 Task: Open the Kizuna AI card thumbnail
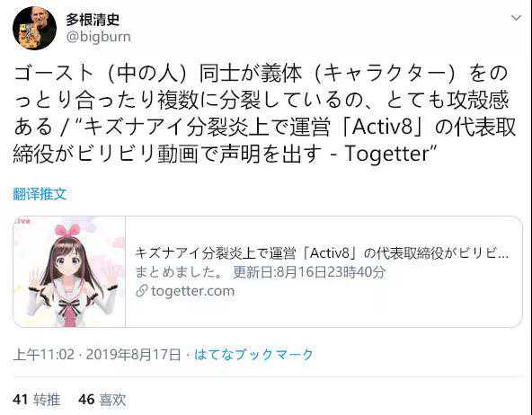point(69,271)
